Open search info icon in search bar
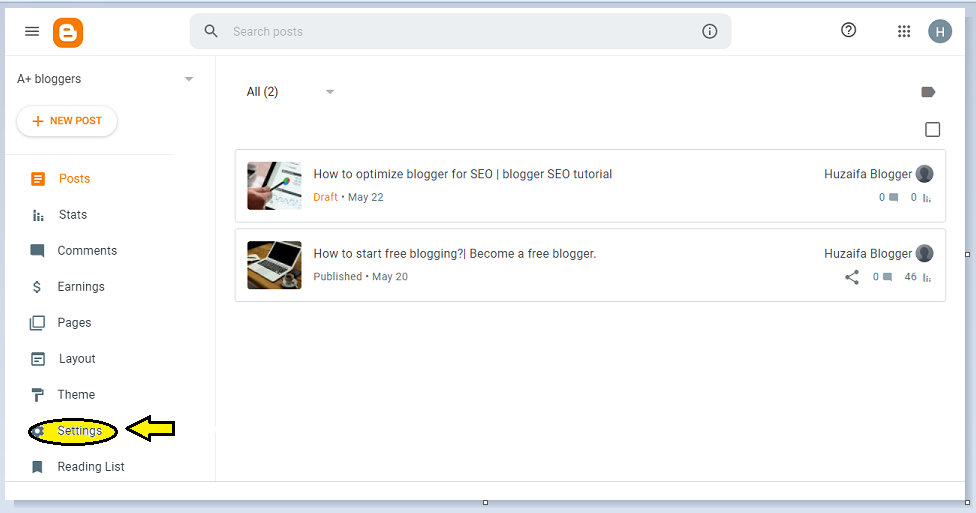This screenshot has height=513, width=976. tap(710, 31)
